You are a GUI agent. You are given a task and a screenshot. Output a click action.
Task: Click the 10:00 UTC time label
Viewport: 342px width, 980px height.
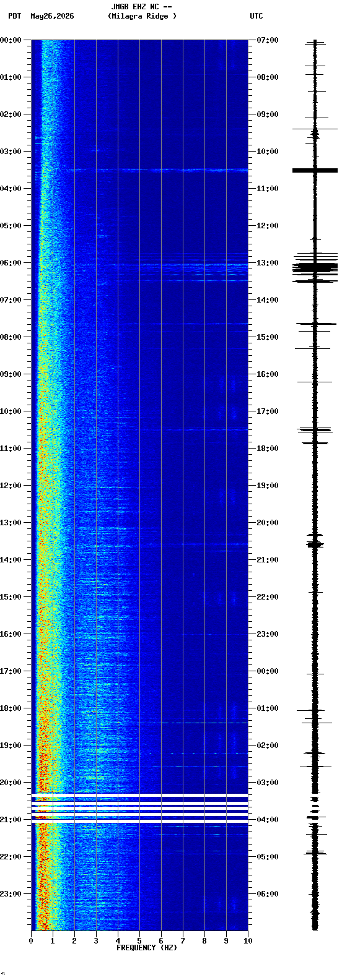268,152
